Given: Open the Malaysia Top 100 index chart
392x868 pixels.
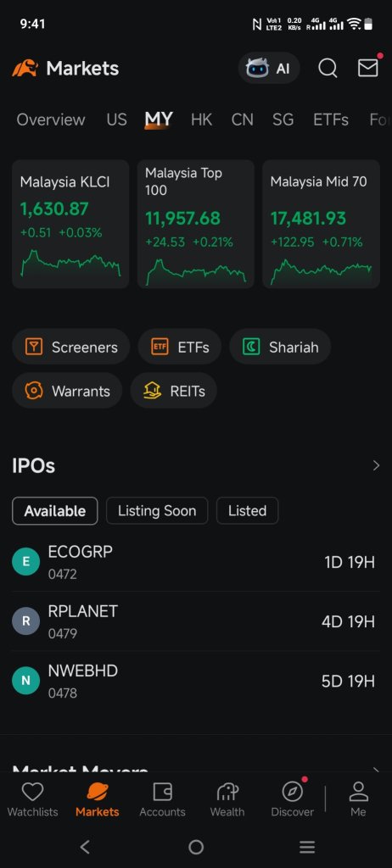Looking at the screenshot, I should (196, 271).
